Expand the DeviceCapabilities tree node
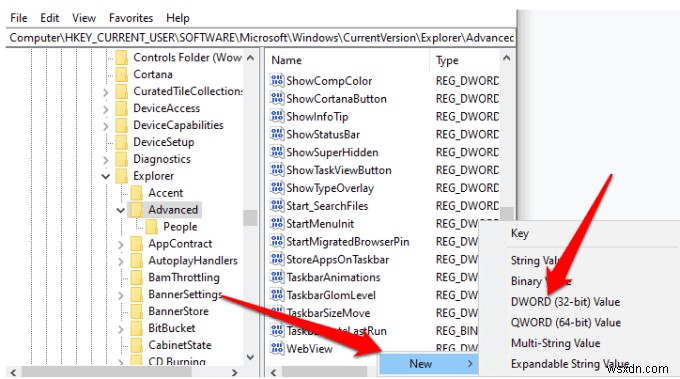Image resolution: width=680 pixels, height=379 pixels. [106, 126]
